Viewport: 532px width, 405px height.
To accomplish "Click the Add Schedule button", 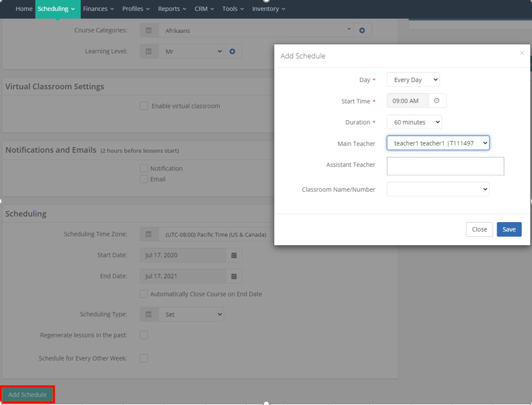I will pos(28,395).
